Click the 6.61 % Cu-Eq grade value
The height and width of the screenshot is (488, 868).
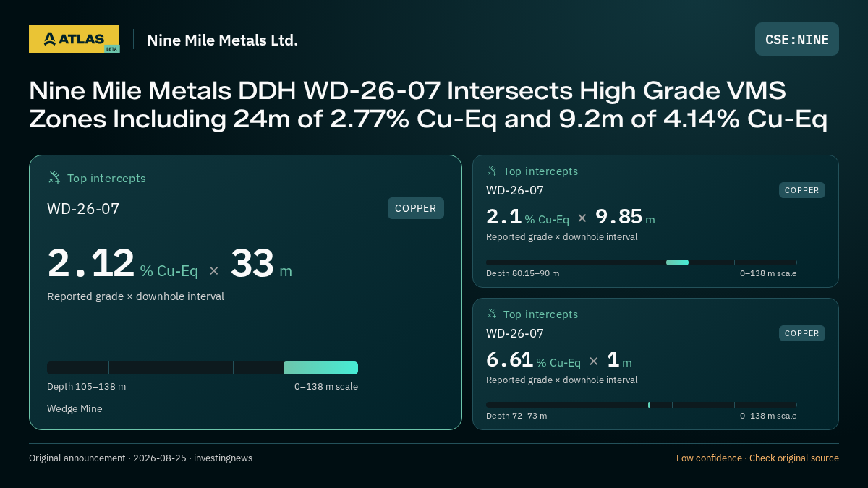point(533,360)
